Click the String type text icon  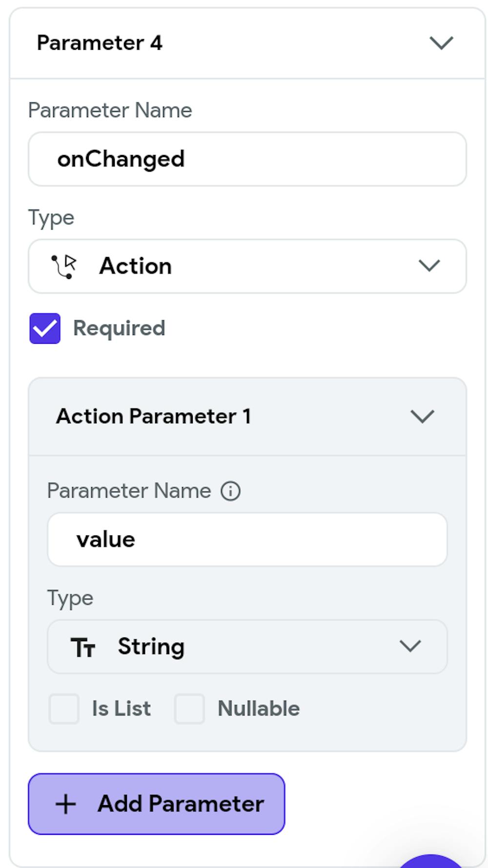(82, 647)
